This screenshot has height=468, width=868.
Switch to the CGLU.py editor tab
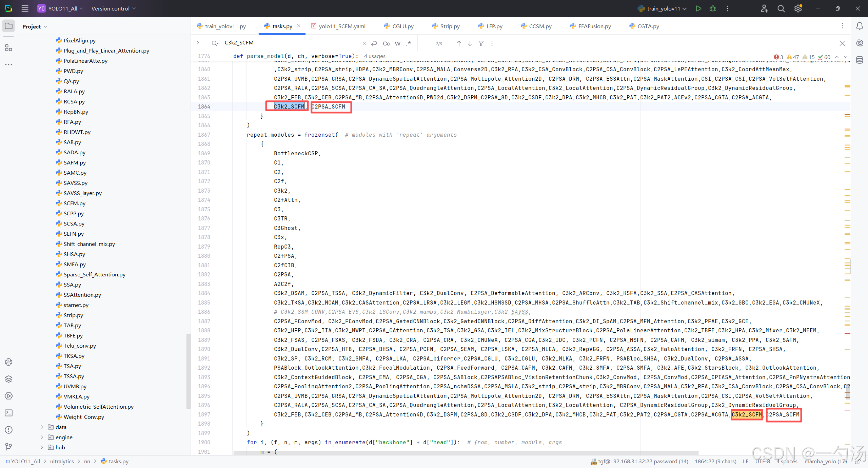click(402, 26)
